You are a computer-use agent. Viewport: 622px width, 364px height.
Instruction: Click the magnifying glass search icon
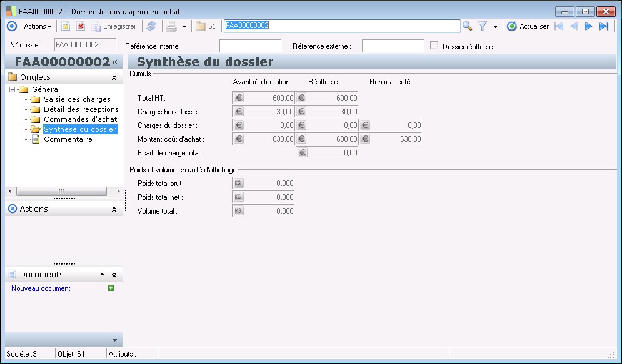click(467, 26)
